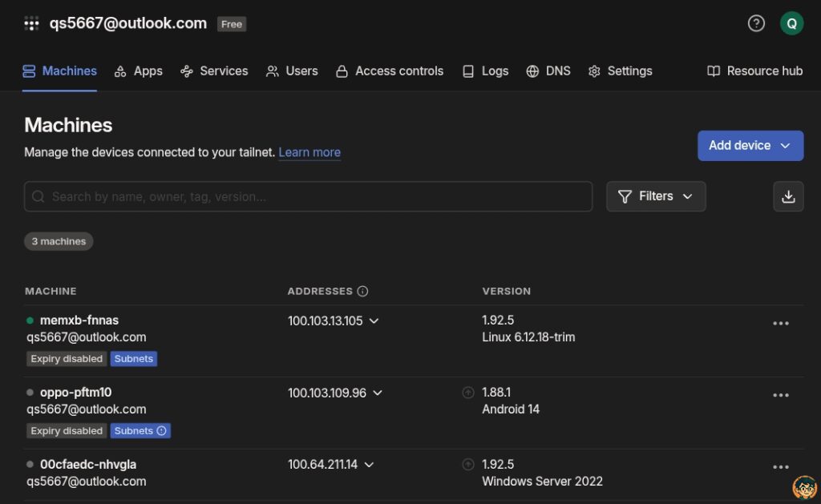Image resolution: width=821 pixels, height=504 pixels.
Task: Open the three-dot menu for 00cfaedc-nhvgla
Action: point(780,467)
